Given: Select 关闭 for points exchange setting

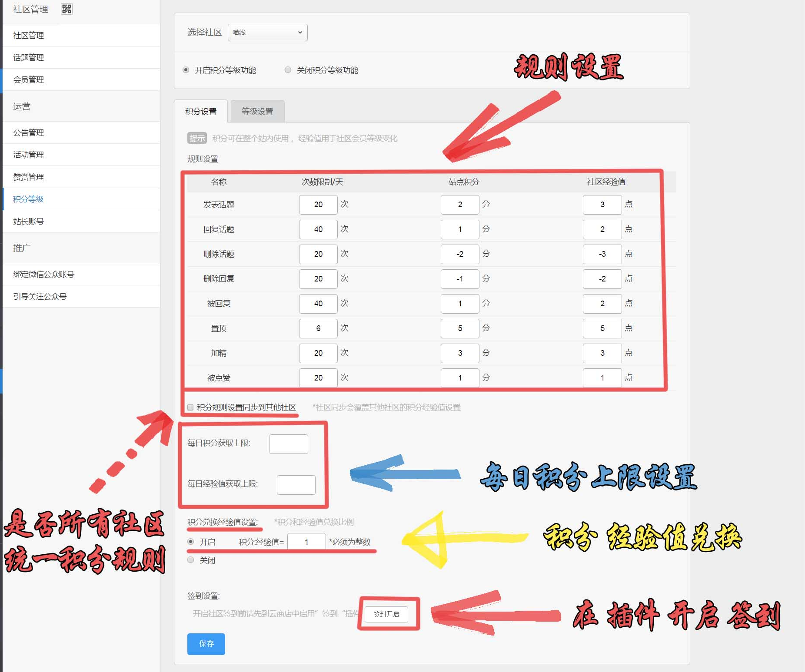Looking at the screenshot, I should pyautogui.click(x=191, y=560).
